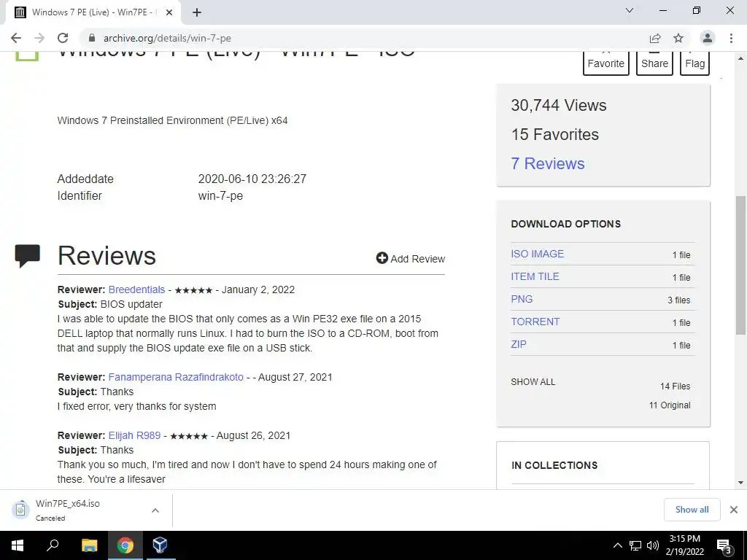Open reviewer Breedentials profile
Viewport: 747px width, 560px height.
point(136,289)
